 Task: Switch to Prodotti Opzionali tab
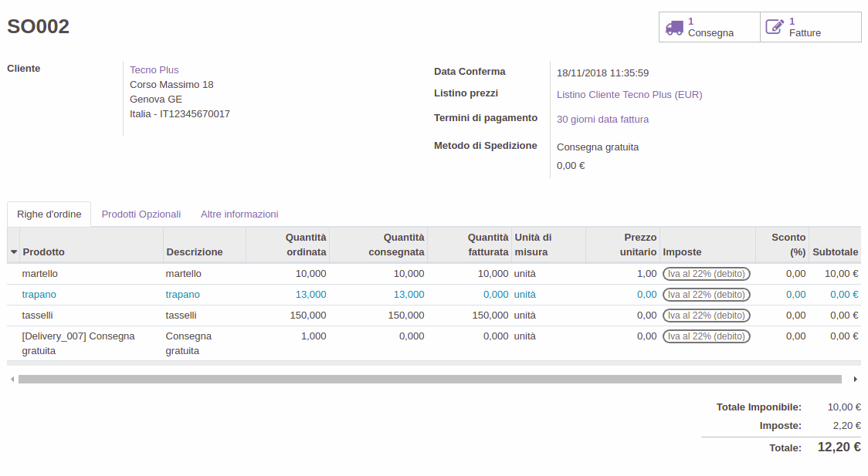coord(141,214)
